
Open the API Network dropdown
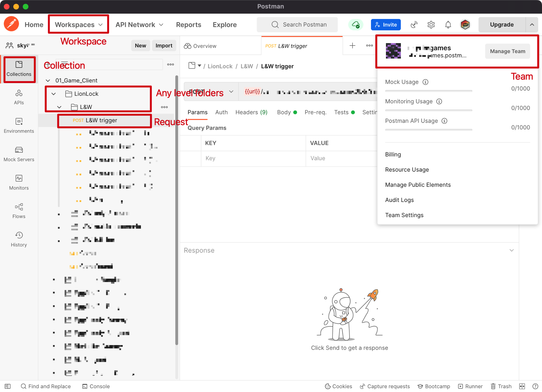140,25
